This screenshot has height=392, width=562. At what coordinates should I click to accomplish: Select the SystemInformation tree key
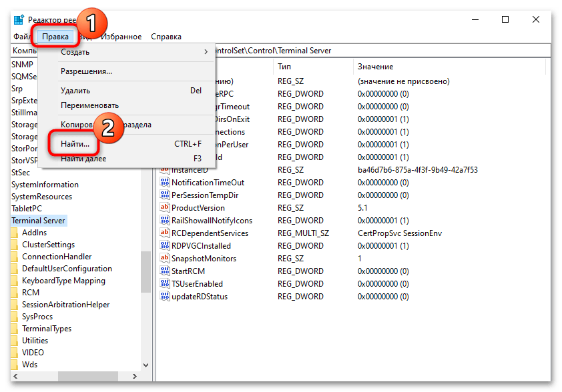click(45, 185)
